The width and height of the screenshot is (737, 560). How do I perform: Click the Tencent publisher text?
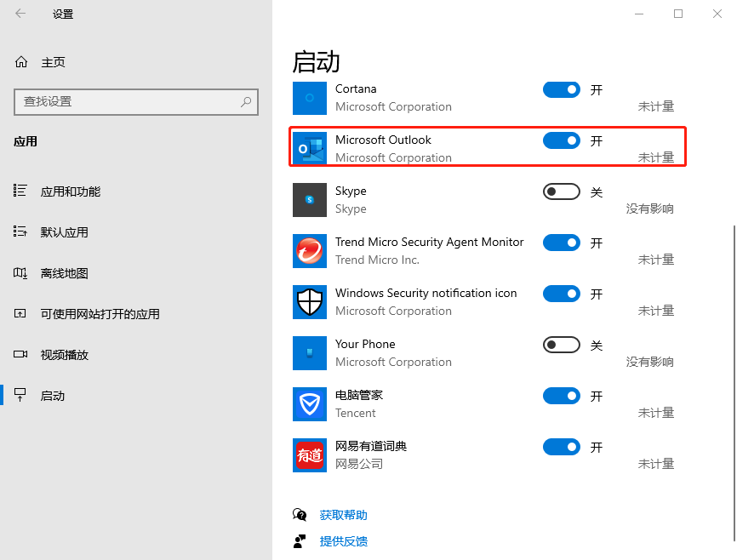(356, 413)
